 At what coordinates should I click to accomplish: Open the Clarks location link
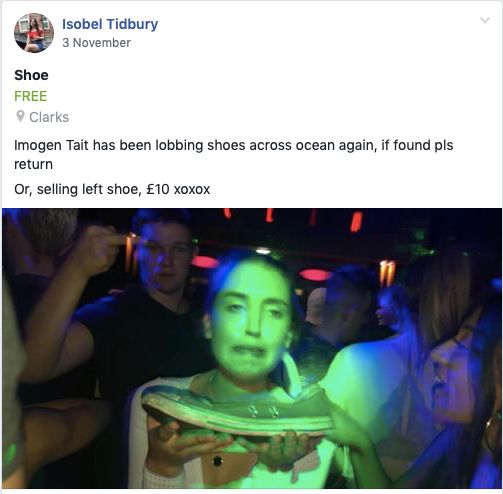(49, 117)
